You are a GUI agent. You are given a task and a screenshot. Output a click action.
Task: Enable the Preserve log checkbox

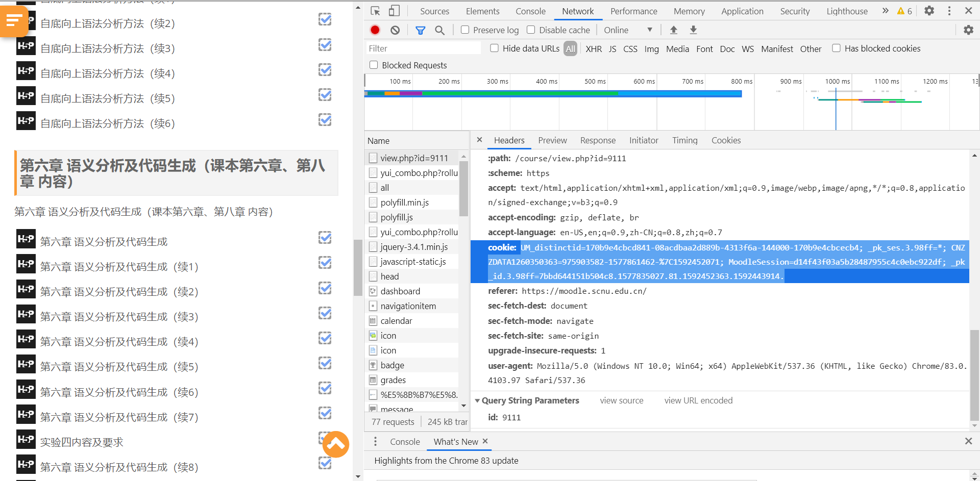465,30
